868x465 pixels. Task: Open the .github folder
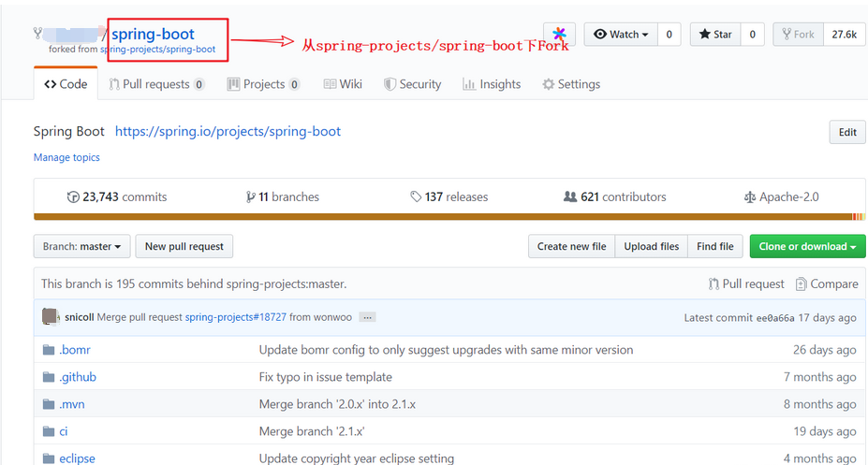78,377
